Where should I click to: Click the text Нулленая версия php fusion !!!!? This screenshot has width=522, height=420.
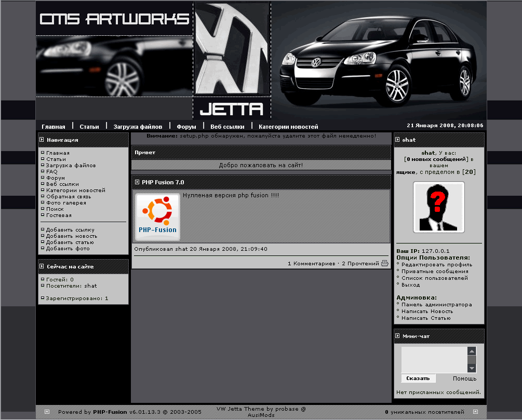pos(231,195)
